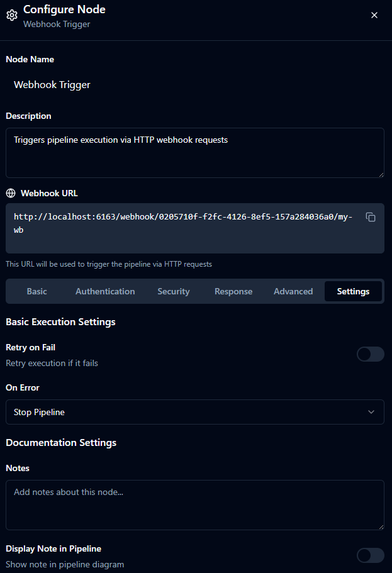Close the Configure Node panel
This screenshot has height=573, width=392.
[x=374, y=15]
